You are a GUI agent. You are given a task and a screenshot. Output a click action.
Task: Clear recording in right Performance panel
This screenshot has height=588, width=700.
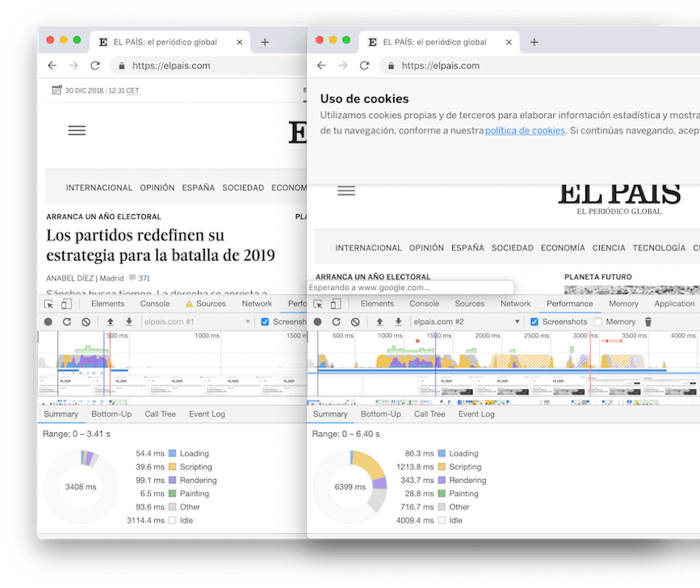[355, 322]
